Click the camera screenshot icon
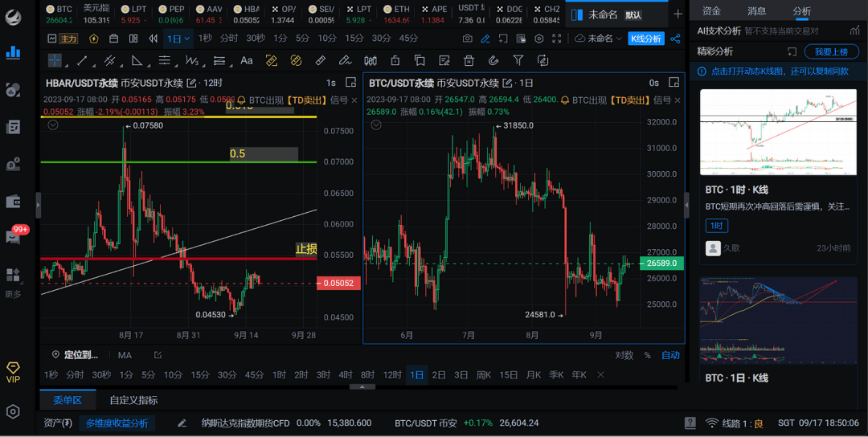Viewport: 868px width, 437px height. tap(468, 39)
